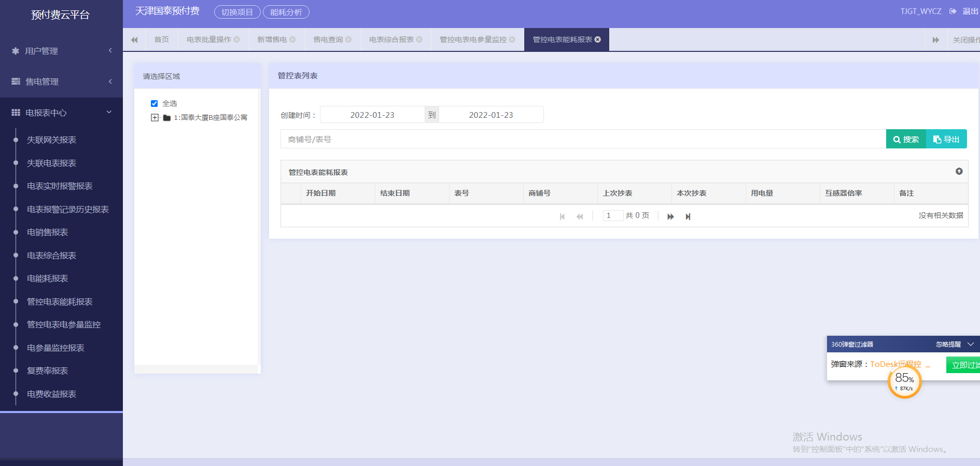This screenshot has width=980, height=466.
Task: Expand the 国泰大厦B座国泰公寓 tree node
Action: 155,118
